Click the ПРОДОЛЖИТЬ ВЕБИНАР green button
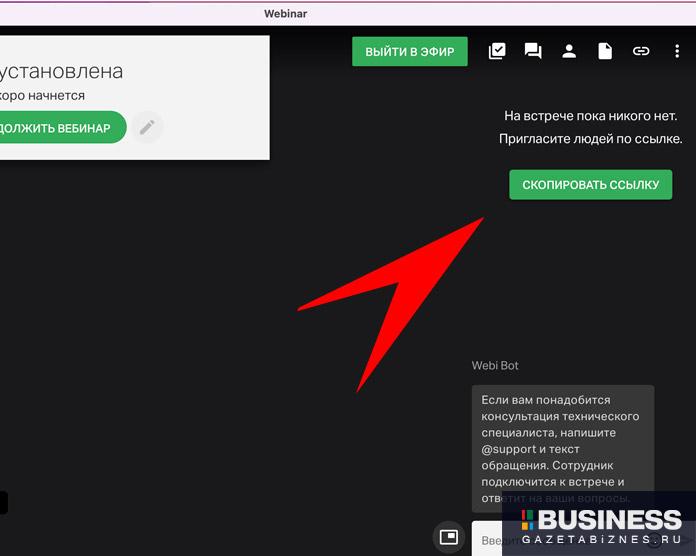 [60, 127]
